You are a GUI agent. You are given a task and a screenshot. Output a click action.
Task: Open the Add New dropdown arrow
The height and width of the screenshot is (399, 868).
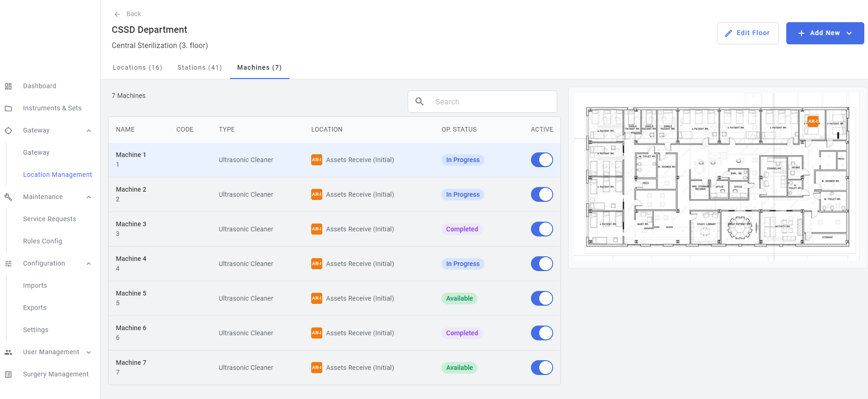click(x=849, y=33)
